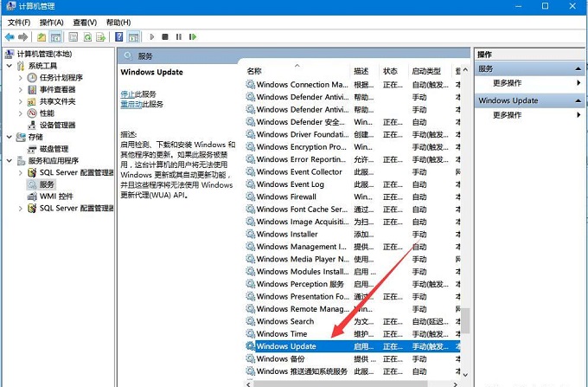Click the back arrow toolbar icon
The height and width of the screenshot is (387, 588).
[x=10, y=37]
